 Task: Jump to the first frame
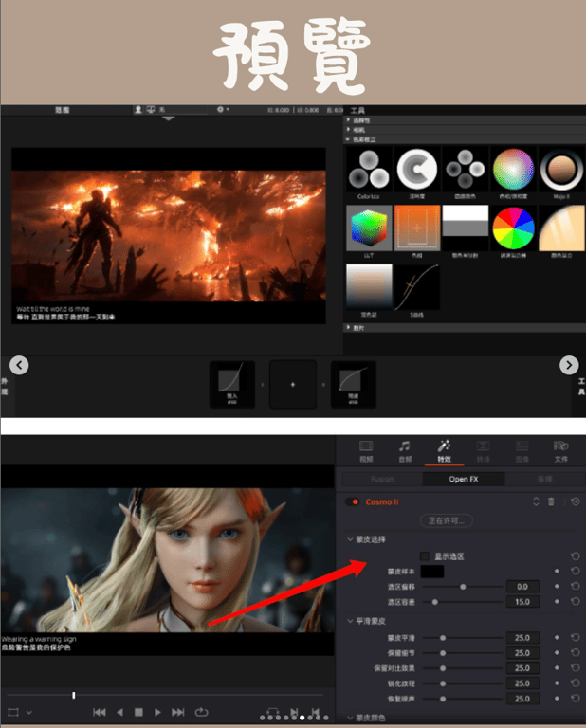(x=99, y=712)
